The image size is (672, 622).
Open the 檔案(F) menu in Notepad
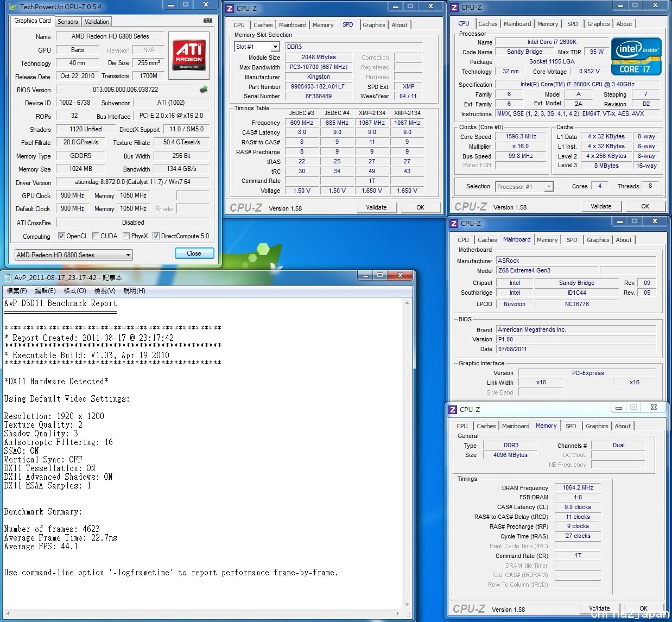[x=17, y=291]
